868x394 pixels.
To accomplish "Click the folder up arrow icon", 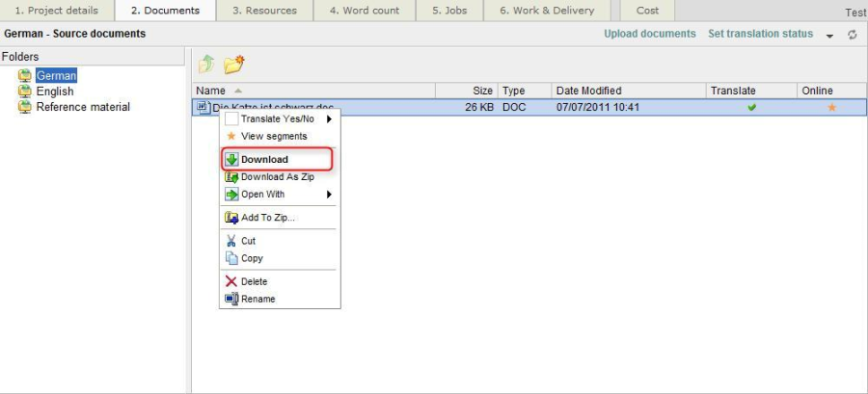I will point(206,65).
